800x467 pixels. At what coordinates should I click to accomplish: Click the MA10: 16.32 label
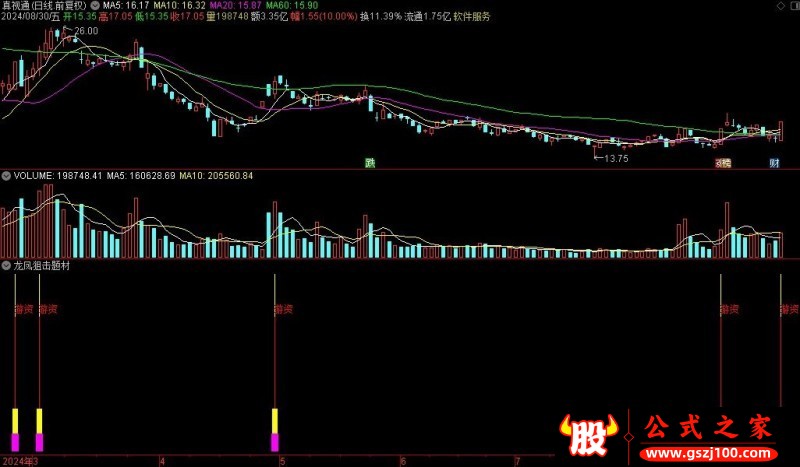click(x=180, y=6)
